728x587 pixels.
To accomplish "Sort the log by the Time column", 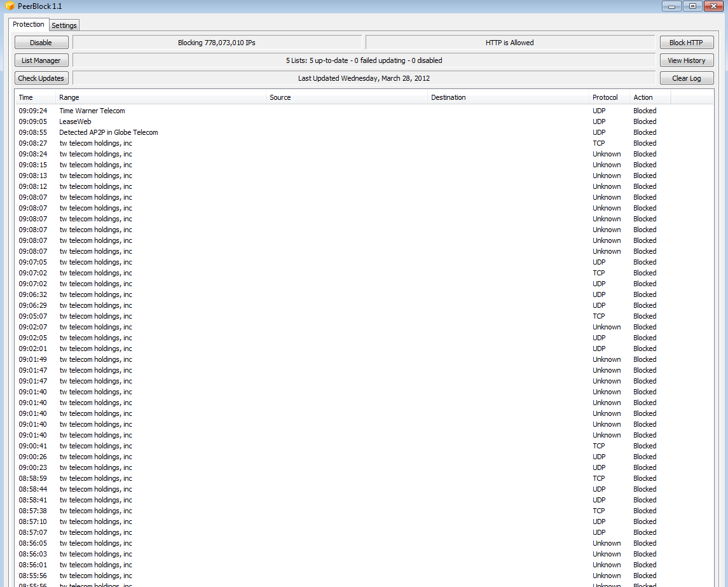I will [35, 97].
